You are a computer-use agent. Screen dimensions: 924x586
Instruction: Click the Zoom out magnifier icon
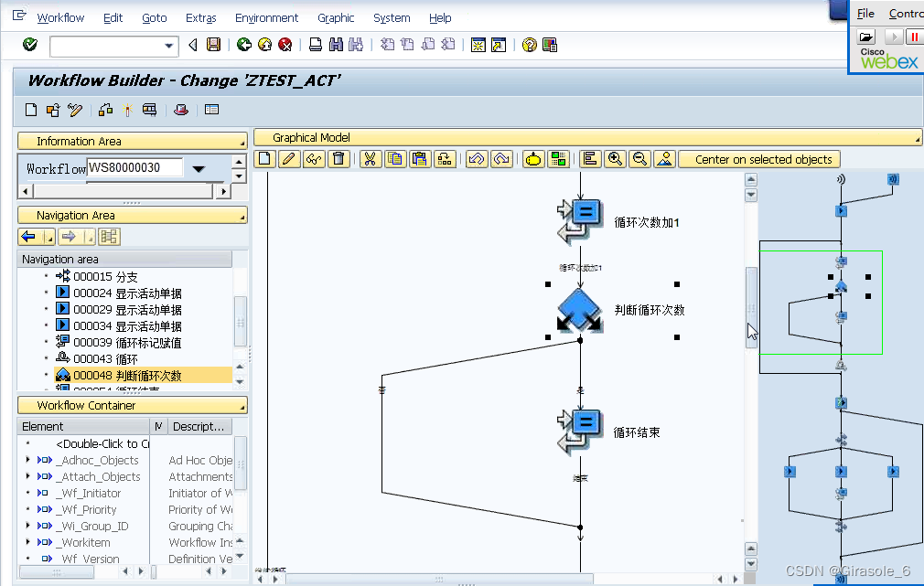tap(640, 159)
